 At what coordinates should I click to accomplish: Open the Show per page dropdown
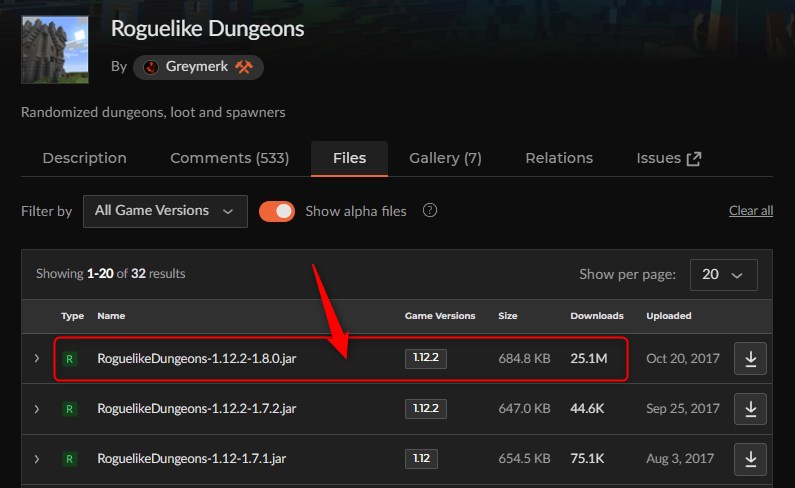point(724,274)
